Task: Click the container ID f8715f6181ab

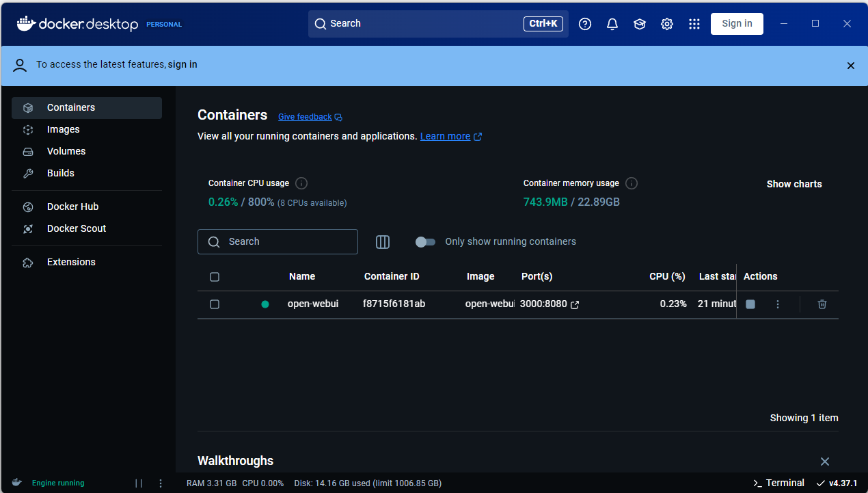Action: [394, 304]
